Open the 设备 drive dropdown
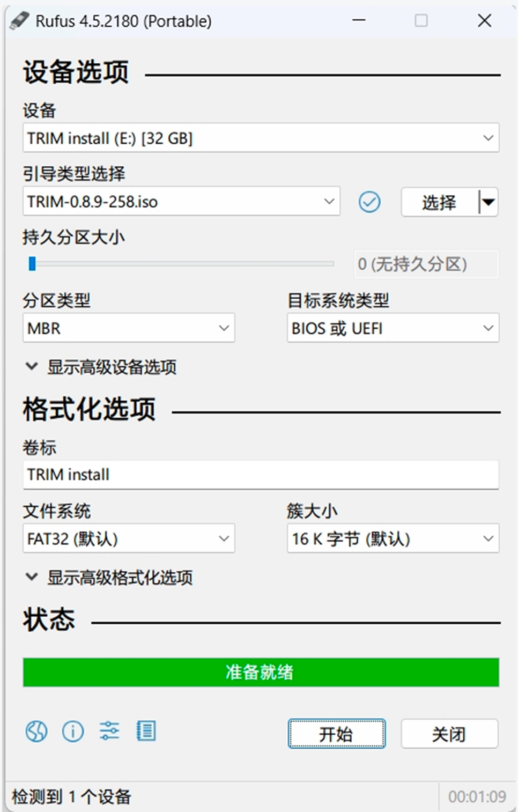Screen dimensions: 518x812 click(x=261, y=138)
